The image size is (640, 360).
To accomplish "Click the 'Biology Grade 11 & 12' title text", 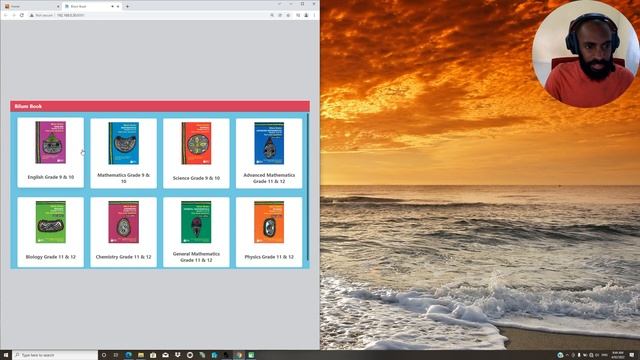I will pyautogui.click(x=51, y=257).
